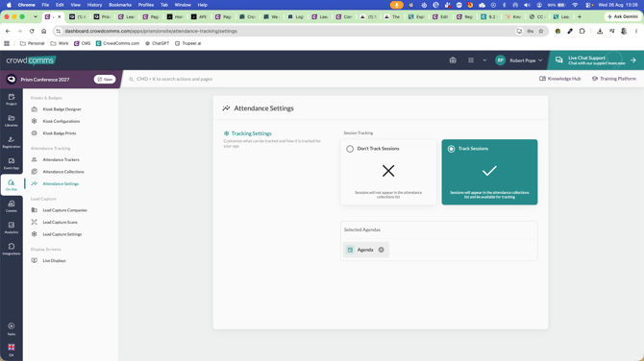This screenshot has width=644, height=361.
Task: Open the Project section in left rail
Action: pos(12,99)
